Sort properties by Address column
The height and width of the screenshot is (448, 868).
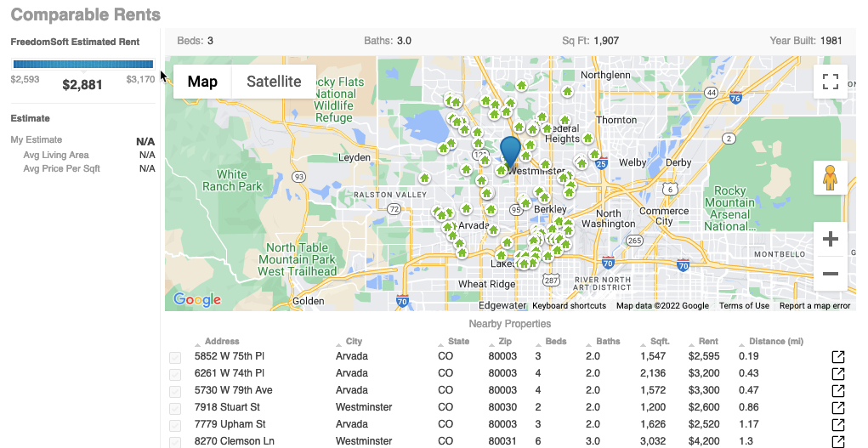(221, 342)
